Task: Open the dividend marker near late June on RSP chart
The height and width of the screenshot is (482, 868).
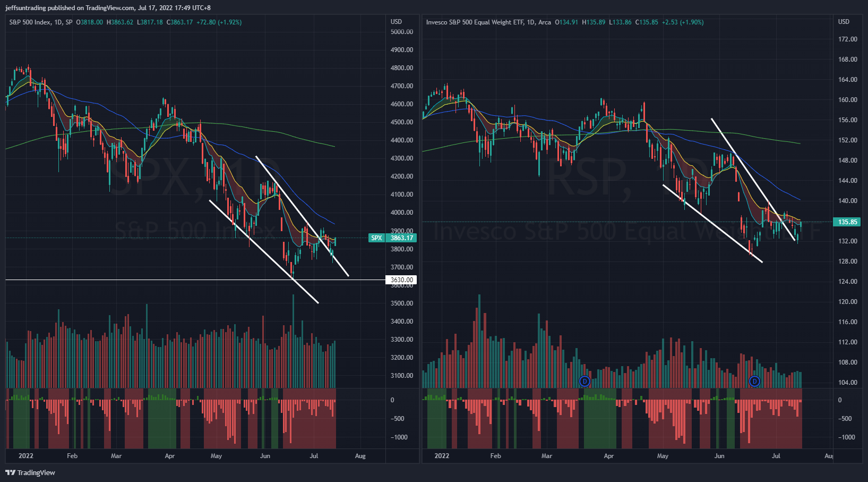Action: [754, 381]
